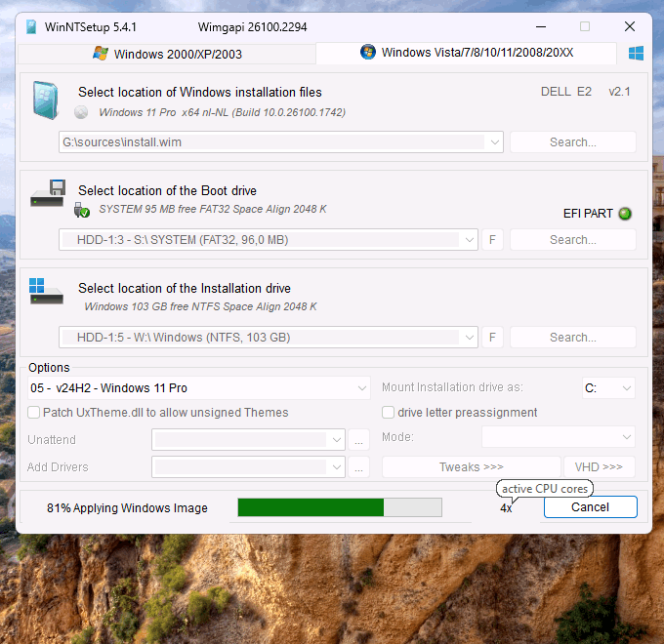Viewport: 664px width, 644px height.
Task: Open the G:\sources\install.wim path dropdown
Action: (x=494, y=142)
